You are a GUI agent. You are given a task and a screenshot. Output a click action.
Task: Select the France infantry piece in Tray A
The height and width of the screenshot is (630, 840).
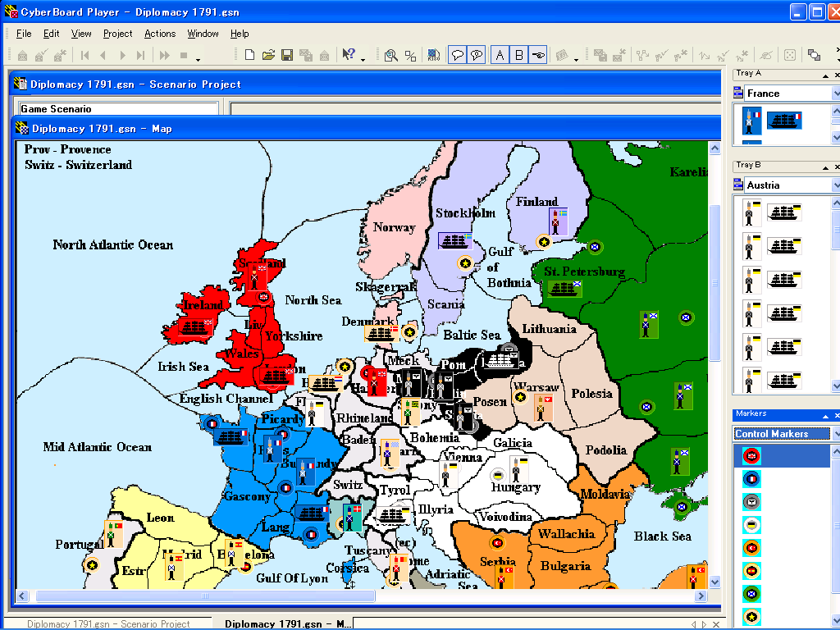(x=750, y=121)
